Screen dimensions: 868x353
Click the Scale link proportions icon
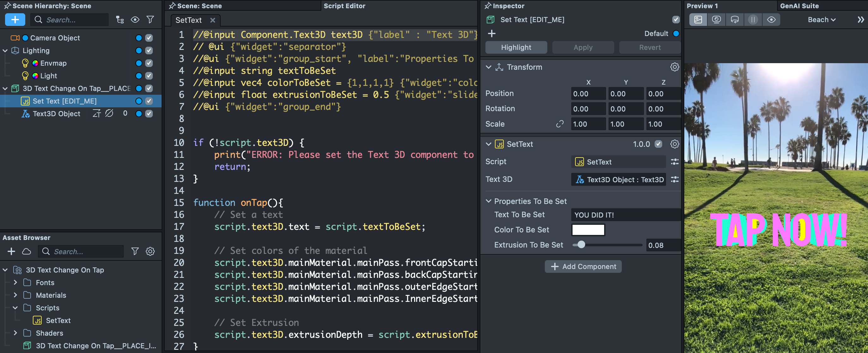[560, 124]
